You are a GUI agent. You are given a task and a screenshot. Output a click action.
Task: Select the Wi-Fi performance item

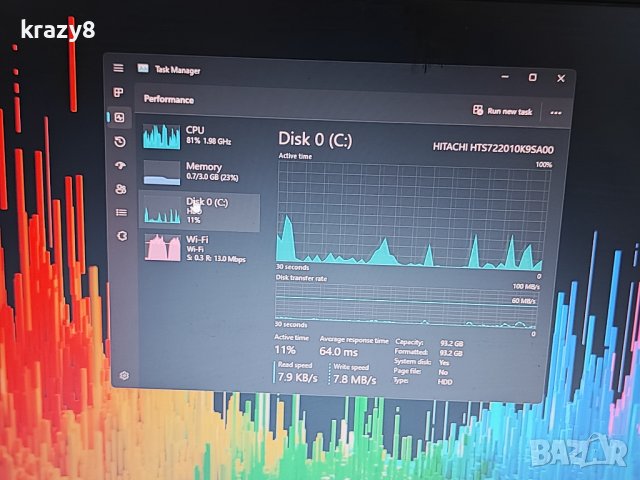click(201, 246)
